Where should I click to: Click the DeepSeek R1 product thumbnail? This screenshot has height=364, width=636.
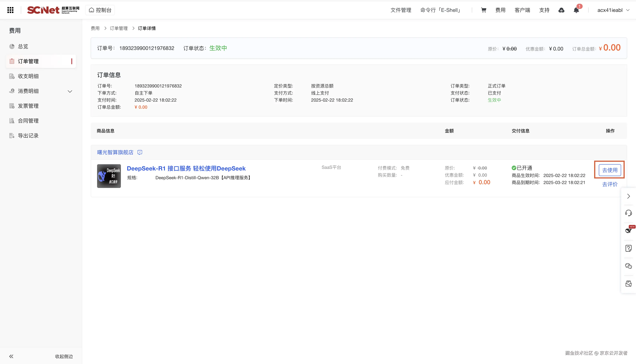109,176
